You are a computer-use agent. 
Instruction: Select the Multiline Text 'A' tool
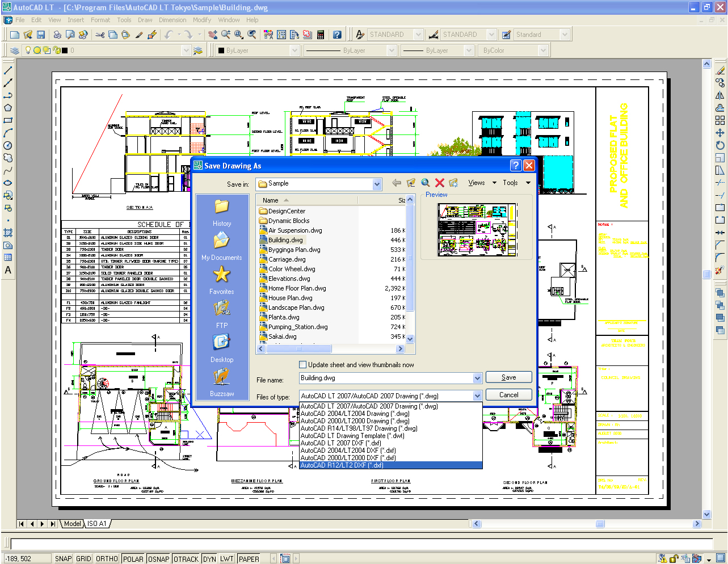pos(8,270)
